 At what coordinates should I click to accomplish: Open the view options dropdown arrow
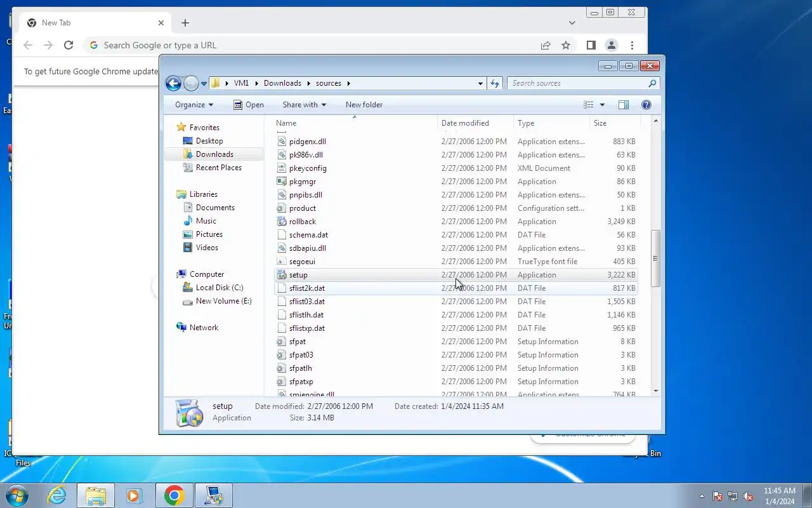point(602,105)
